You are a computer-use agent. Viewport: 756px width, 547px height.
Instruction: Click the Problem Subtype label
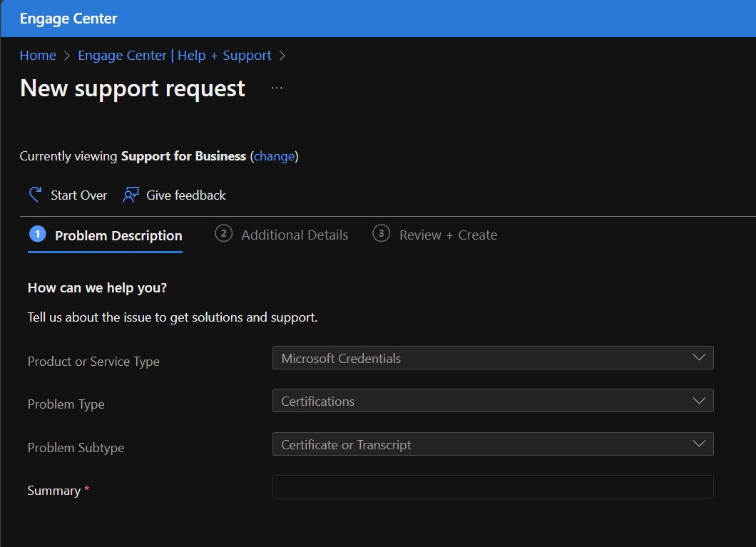pyautogui.click(x=76, y=448)
